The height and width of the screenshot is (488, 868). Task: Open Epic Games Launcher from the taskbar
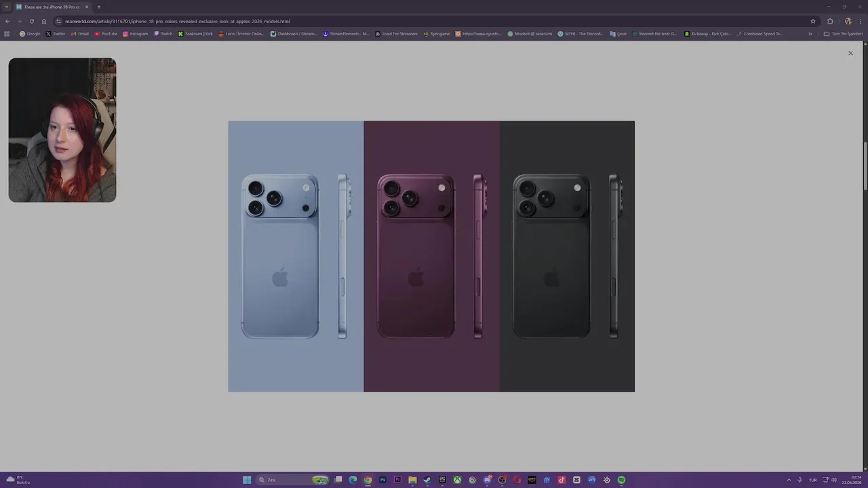click(x=442, y=480)
